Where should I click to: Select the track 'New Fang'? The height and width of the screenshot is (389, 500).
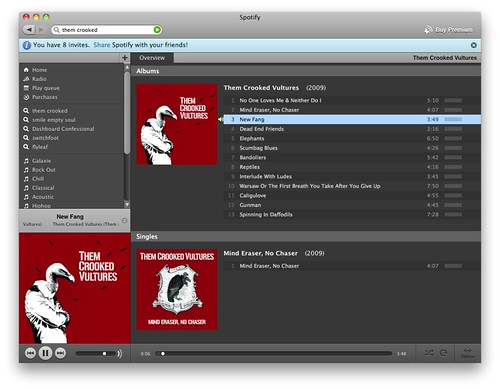[352, 119]
